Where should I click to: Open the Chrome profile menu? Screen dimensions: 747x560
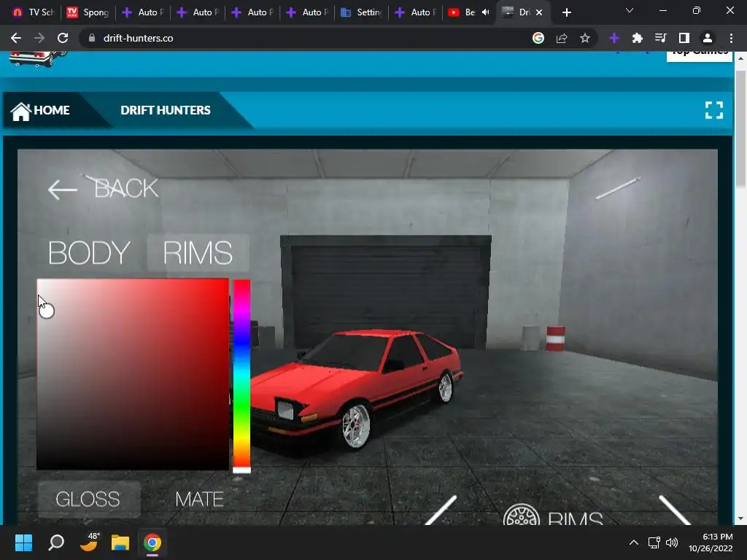point(708,38)
